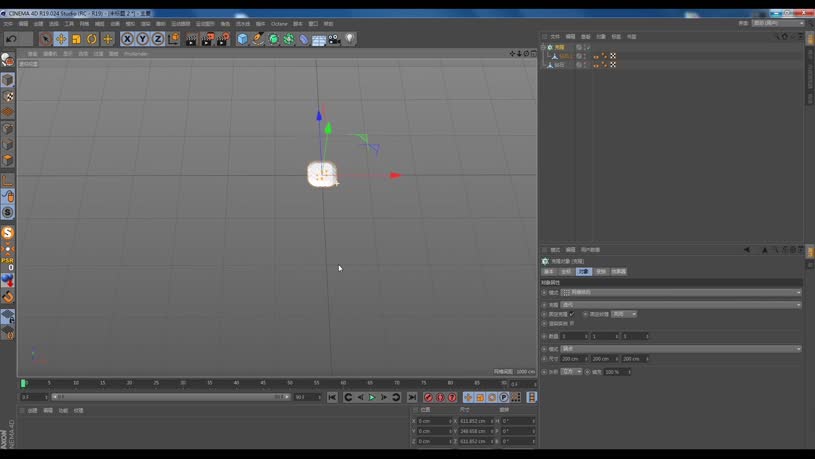Click the first 200 cm size field

click(574, 359)
